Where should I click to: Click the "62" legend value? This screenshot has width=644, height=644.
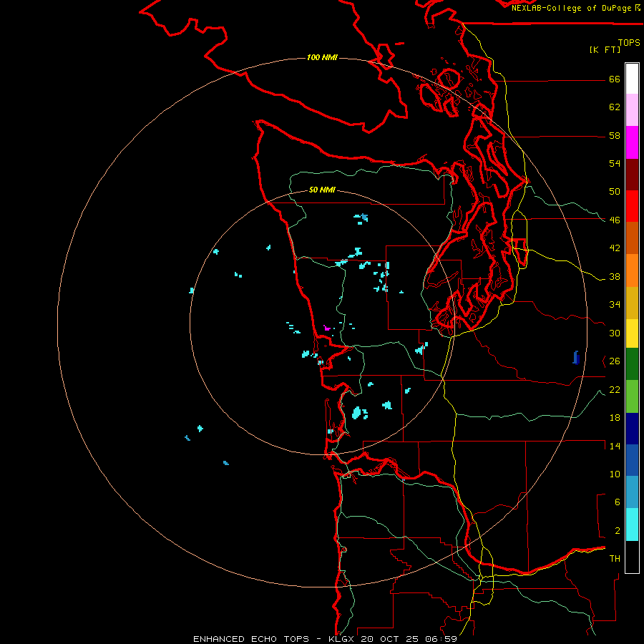(x=615, y=107)
